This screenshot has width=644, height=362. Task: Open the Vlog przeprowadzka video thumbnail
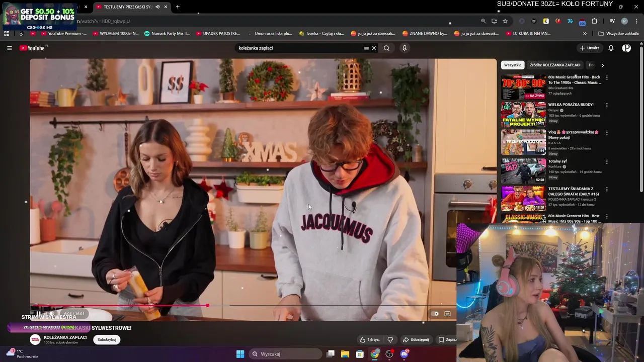523,142
